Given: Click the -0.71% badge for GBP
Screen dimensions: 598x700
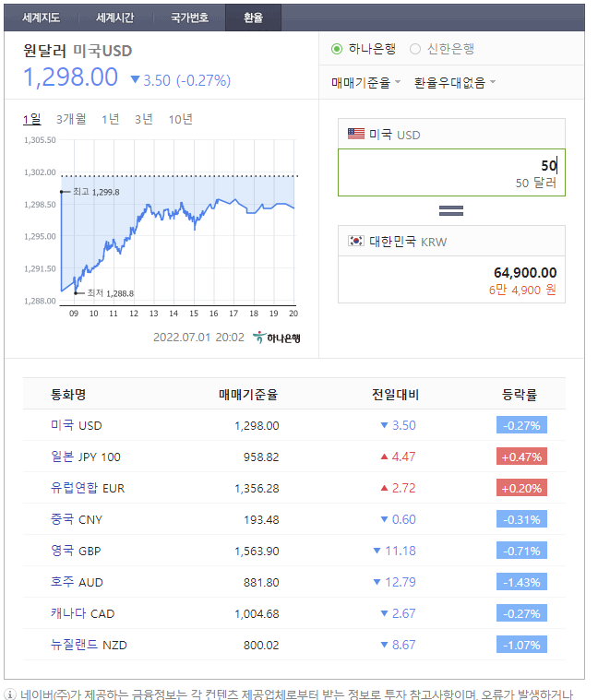Looking at the screenshot, I should (x=521, y=551).
